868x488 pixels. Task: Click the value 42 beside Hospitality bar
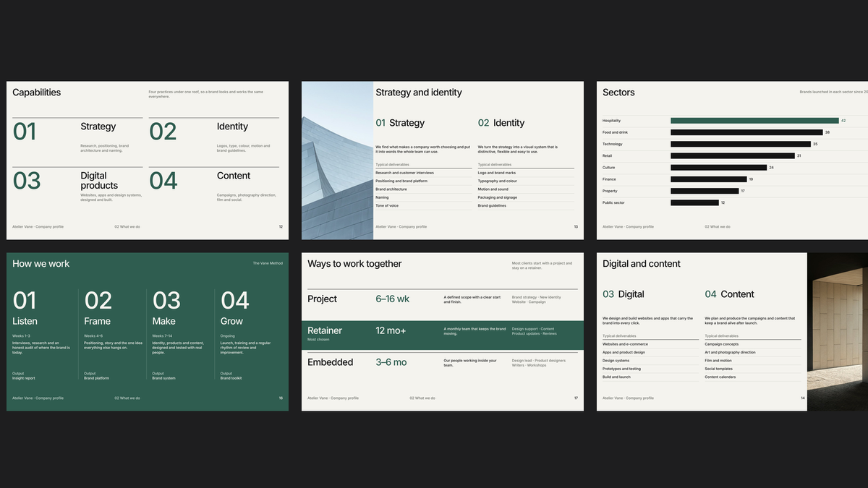[843, 121]
